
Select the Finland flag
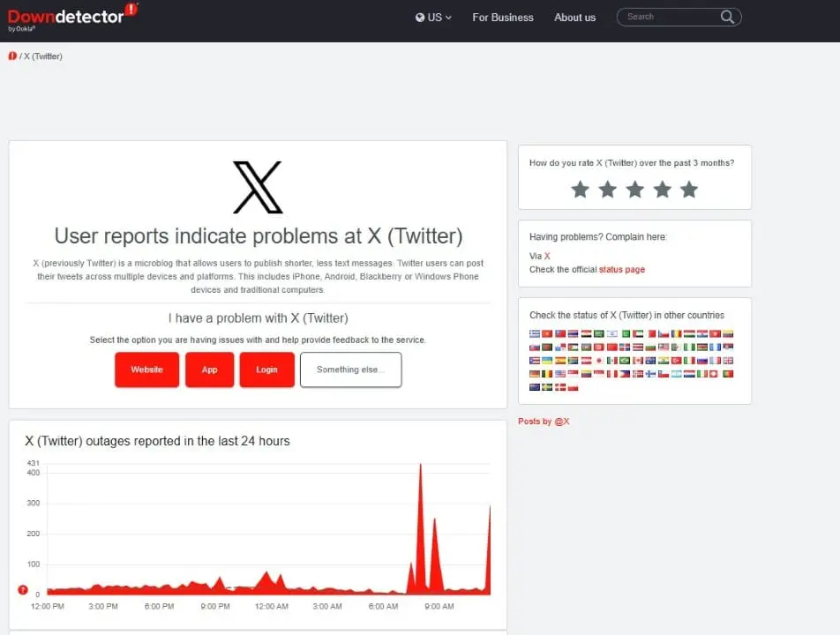coord(651,374)
